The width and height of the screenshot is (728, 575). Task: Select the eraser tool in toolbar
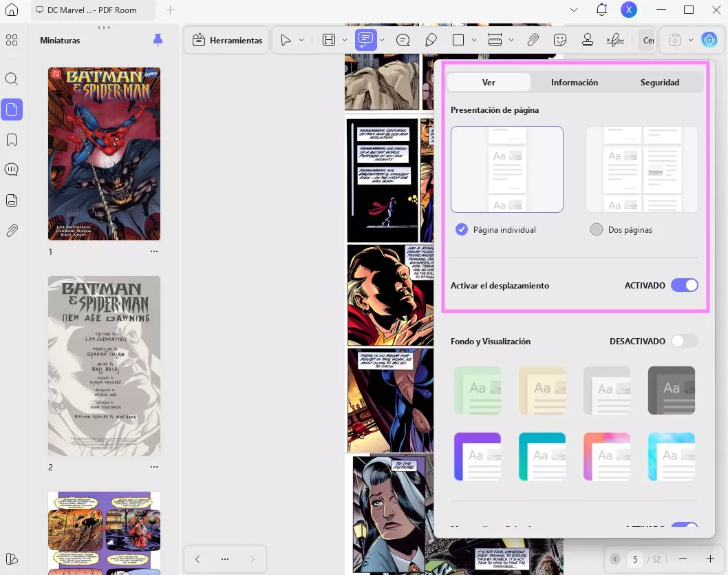[431, 41]
